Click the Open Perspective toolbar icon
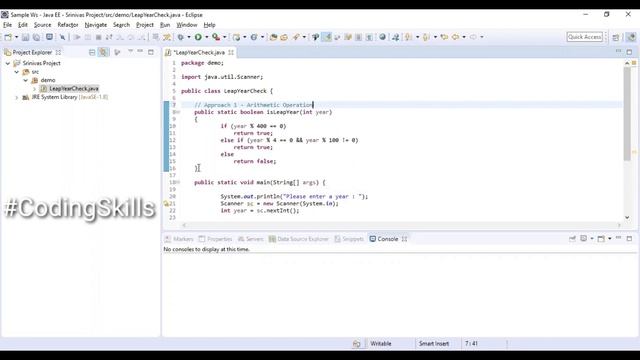640x360 pixels. click(616, 37)
